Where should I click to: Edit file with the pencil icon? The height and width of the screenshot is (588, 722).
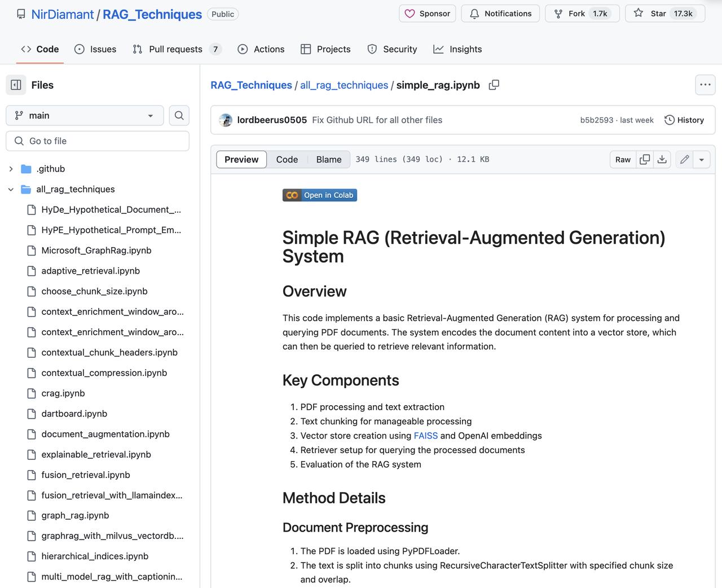click(x=684, y=160)
